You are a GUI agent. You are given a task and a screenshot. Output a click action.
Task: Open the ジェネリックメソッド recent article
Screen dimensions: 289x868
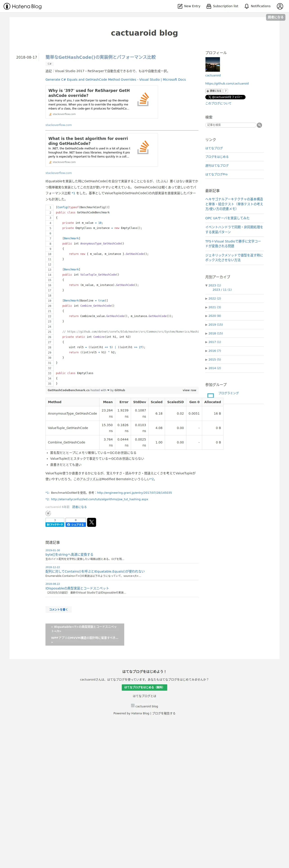[234, 257]
